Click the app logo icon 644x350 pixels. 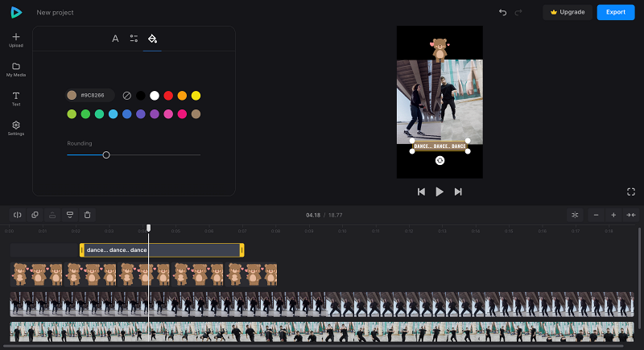point(16,12)
